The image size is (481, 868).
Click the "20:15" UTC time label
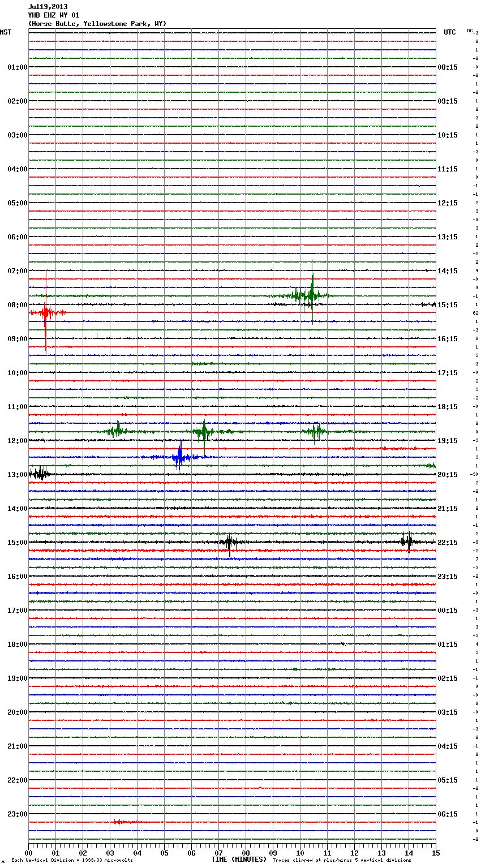pos(448,475)
